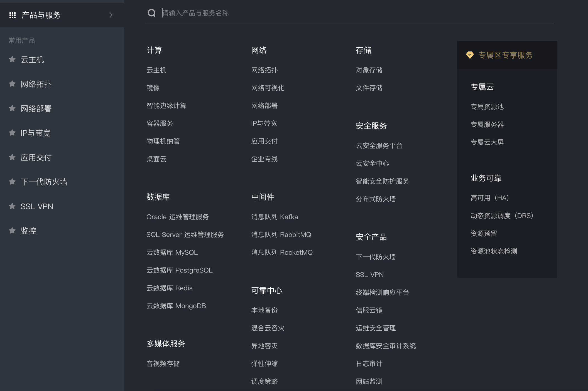Click the star icon beside SSL VPN
588x391 pixels.
point(12,206)
